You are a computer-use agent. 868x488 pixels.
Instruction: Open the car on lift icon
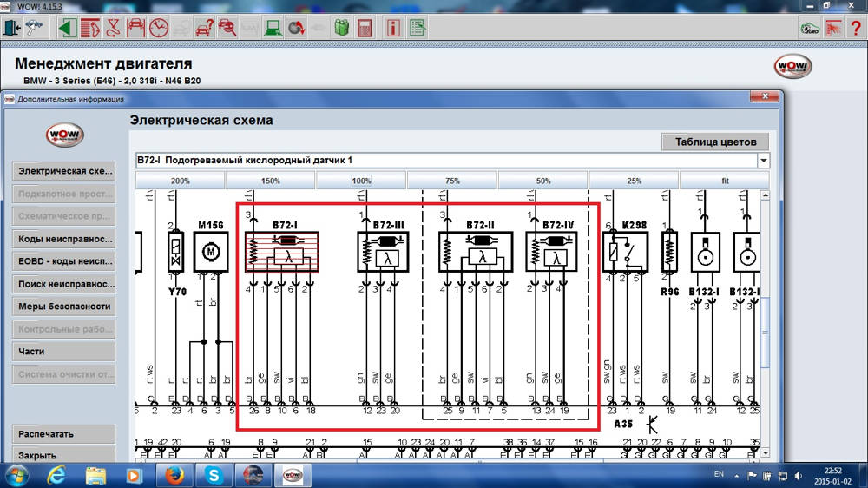coord(135,27)
